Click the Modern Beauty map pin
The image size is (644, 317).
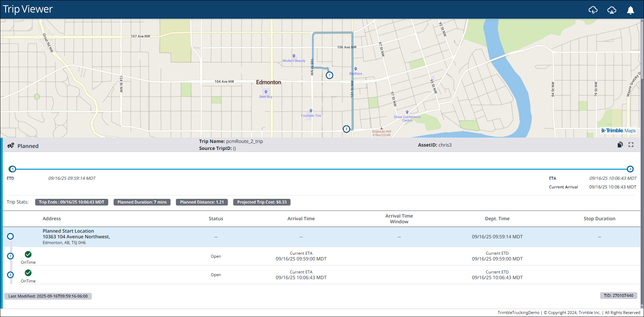click(294, 56)
